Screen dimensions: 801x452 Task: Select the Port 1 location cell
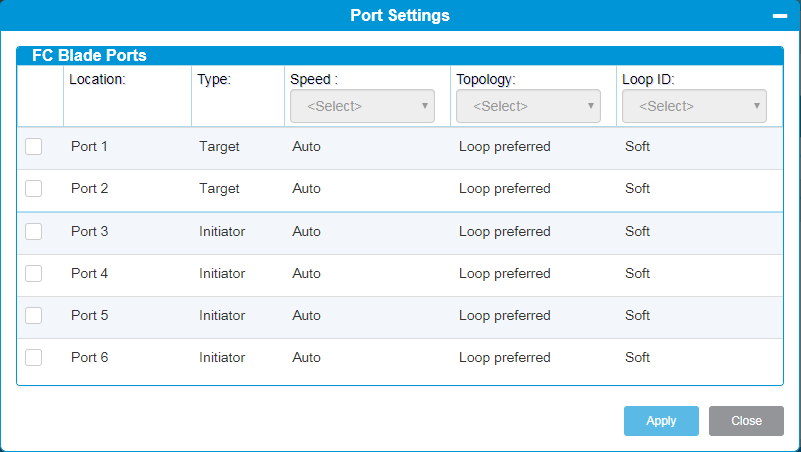[89, 147]
